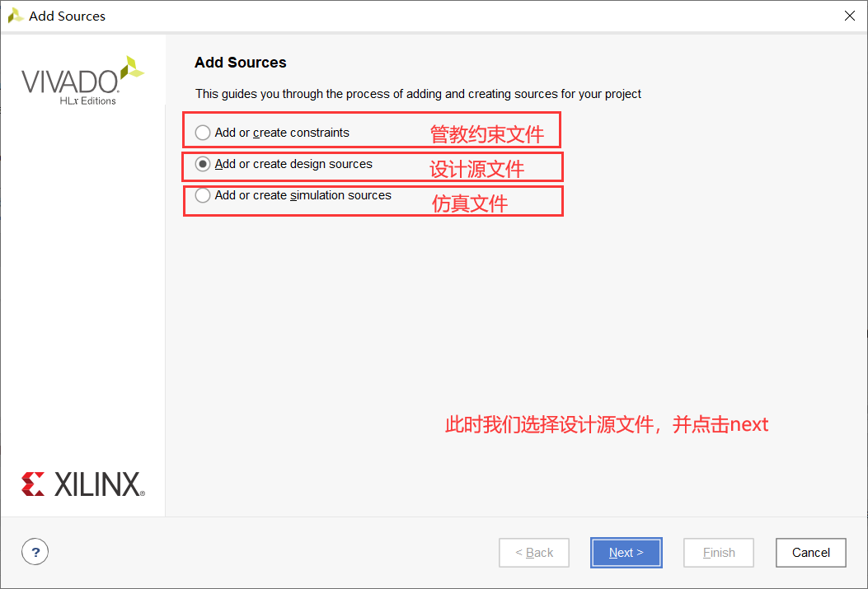Click the Back button
868x589 pixels.
(x=534, y=553)
